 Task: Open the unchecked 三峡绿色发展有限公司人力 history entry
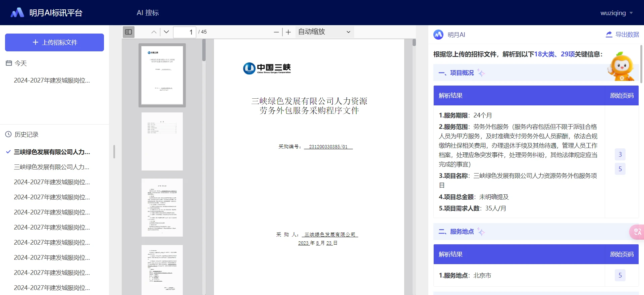click(x=52, y=167)
